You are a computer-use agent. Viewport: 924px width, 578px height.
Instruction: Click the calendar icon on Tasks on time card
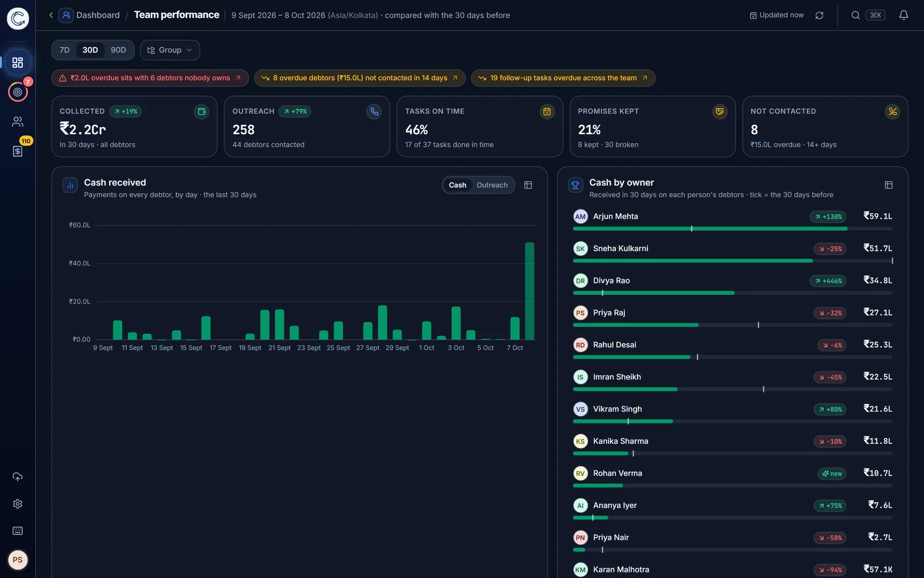tap(547, 111)
